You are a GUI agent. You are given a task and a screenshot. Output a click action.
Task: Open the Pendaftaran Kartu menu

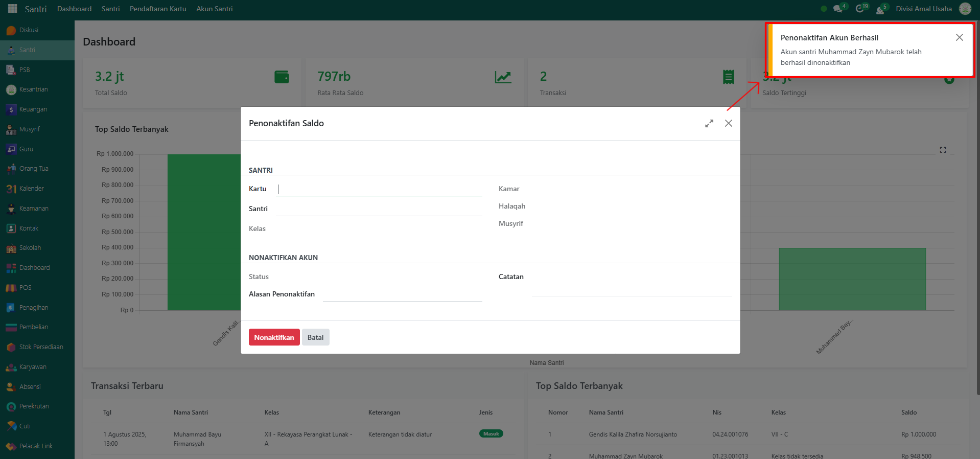point(158,9)
